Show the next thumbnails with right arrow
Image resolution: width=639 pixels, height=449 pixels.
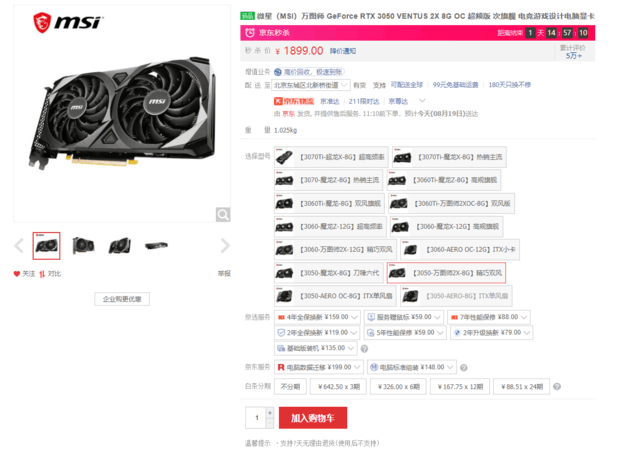[225, 246]
